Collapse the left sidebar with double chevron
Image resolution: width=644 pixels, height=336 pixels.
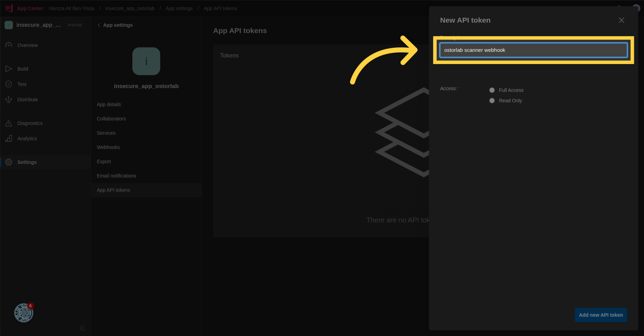point(82,328)
